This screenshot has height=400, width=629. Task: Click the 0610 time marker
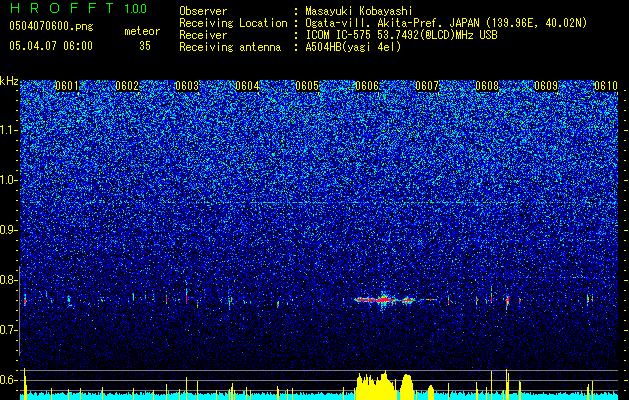click(x=606, y=86)
